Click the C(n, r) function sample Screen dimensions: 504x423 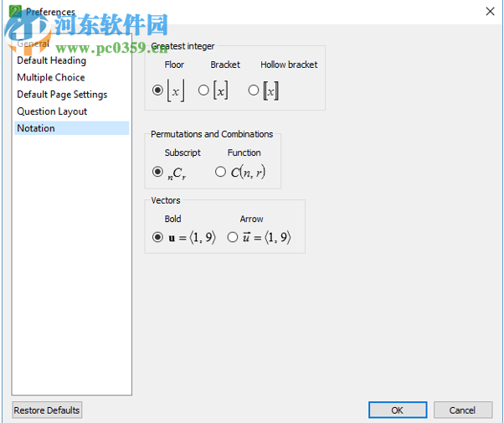click(248, 172)
